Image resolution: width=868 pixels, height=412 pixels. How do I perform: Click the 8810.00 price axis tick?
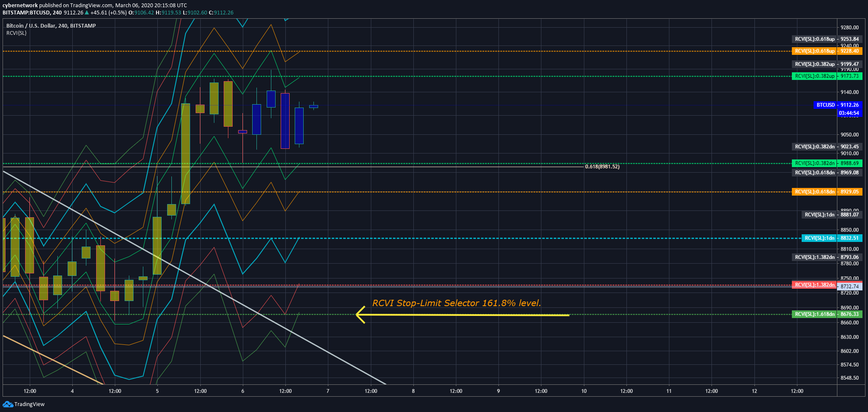pyautogui.click(x=850, y=249)
